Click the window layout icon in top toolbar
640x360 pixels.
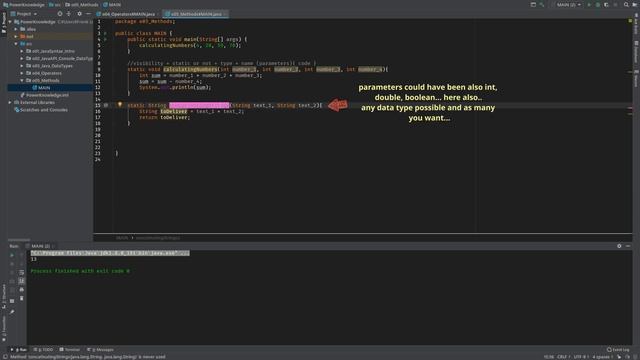pos(533,4)
